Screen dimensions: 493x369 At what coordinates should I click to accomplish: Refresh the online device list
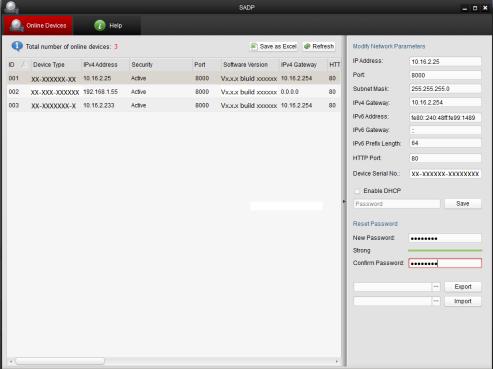coord(319,46)
